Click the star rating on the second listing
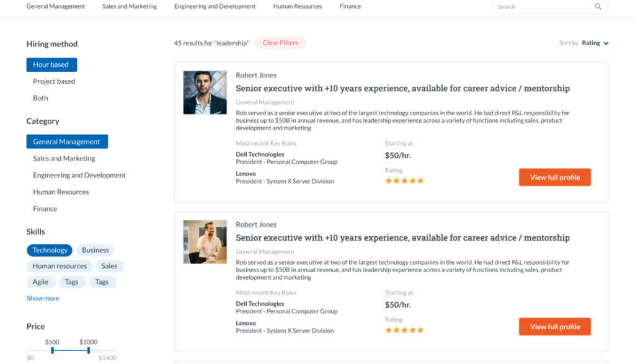The width and height of the screenshot is (635, 364). pyautogui.click(x=404, y=330)
